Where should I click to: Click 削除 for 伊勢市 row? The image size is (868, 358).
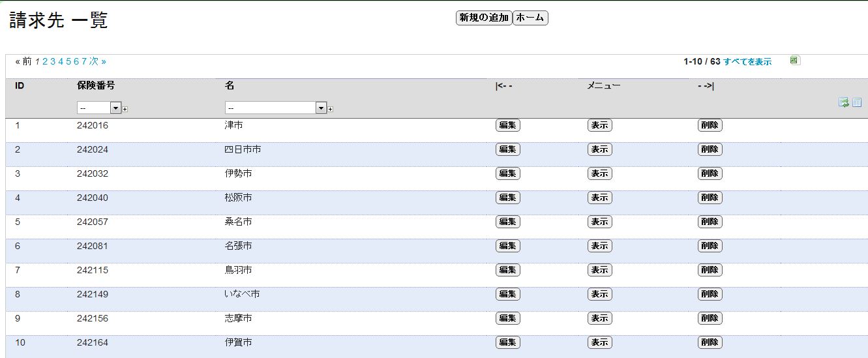click(710, 173)
